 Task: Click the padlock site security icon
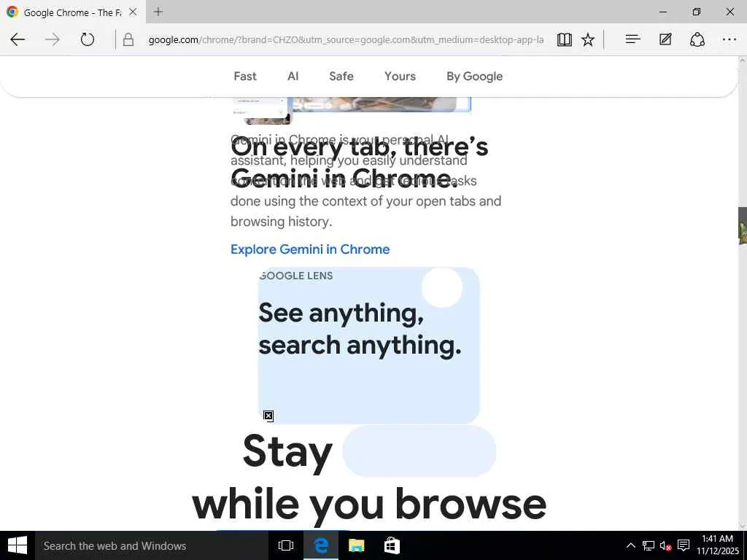(x=128, y=39)
